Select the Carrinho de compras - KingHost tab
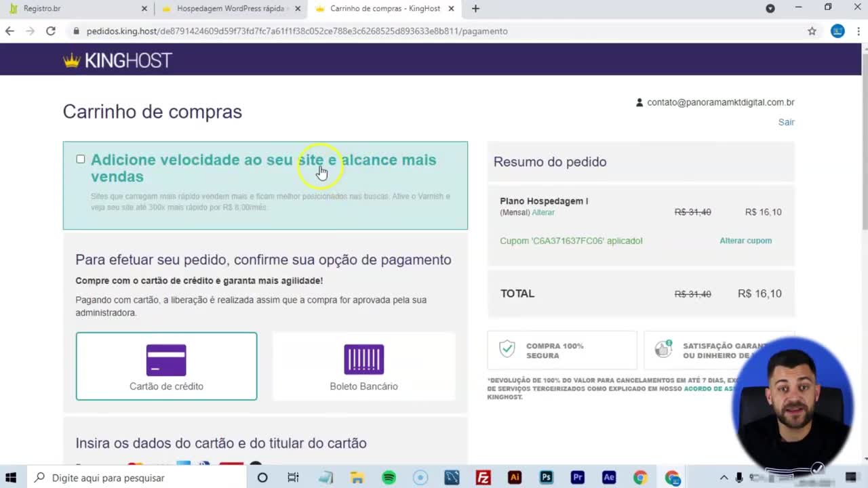 [x=384, y=9]
